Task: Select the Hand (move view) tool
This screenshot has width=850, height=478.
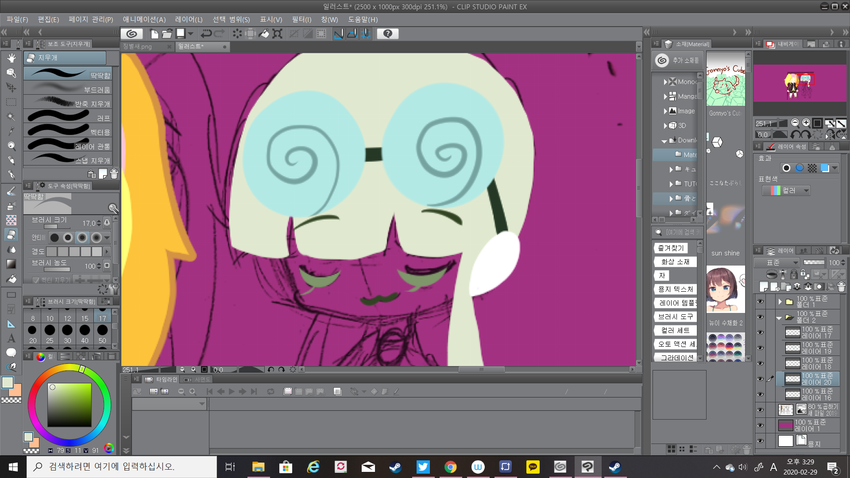Action: pyautogui.click(x=11, y=58)
